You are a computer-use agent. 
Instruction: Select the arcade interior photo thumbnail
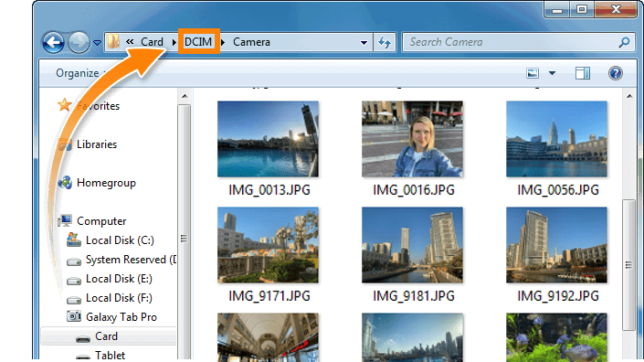[268, 337]
